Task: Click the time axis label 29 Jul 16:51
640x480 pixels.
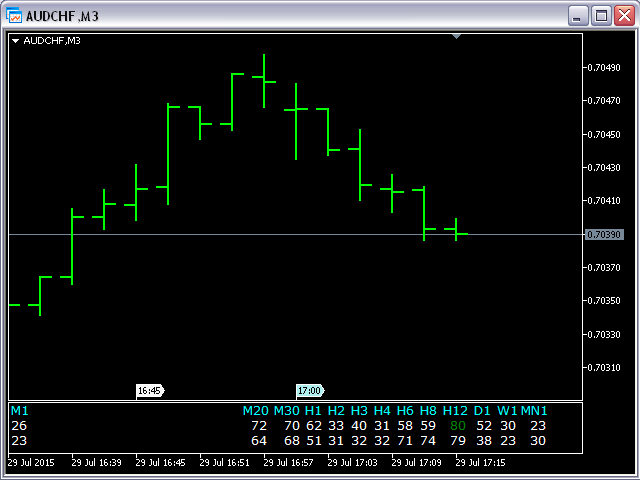Action: [x=224, y=463]
